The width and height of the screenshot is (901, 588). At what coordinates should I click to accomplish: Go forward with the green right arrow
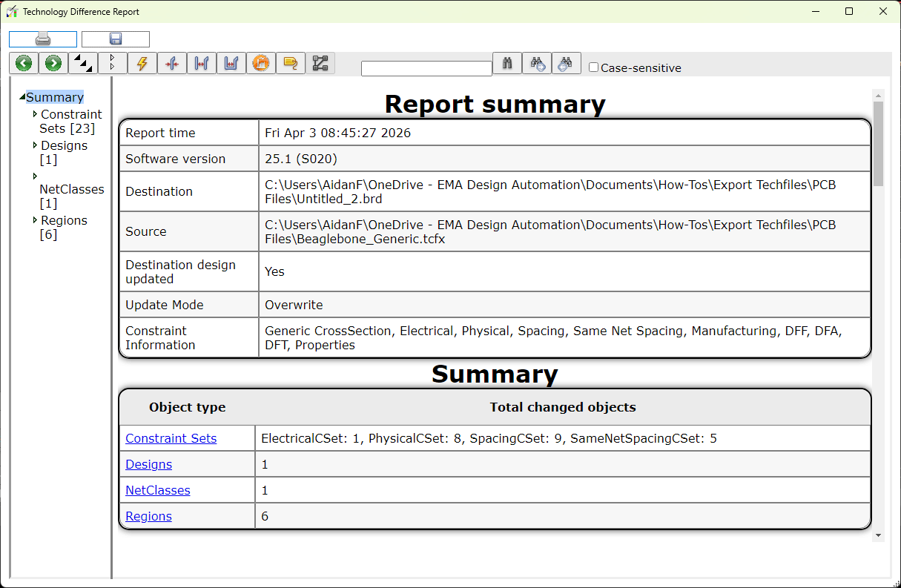tap(53, 63)
